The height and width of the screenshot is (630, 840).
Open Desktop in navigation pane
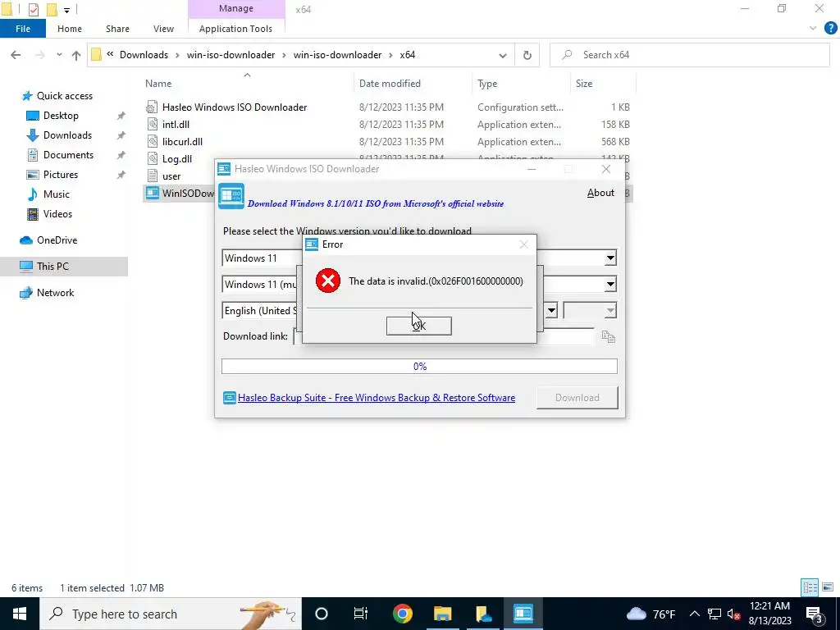click(61, 116)
